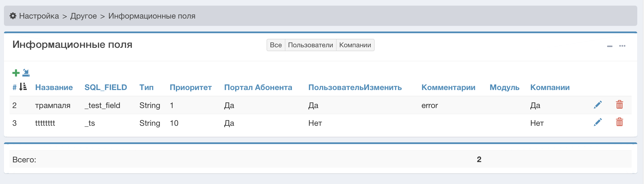The height and width of the screenshot is (184, 644).
Task: Delete the трампаля row via trash icon
Action: pyautogui.click(x=619, y=105)
